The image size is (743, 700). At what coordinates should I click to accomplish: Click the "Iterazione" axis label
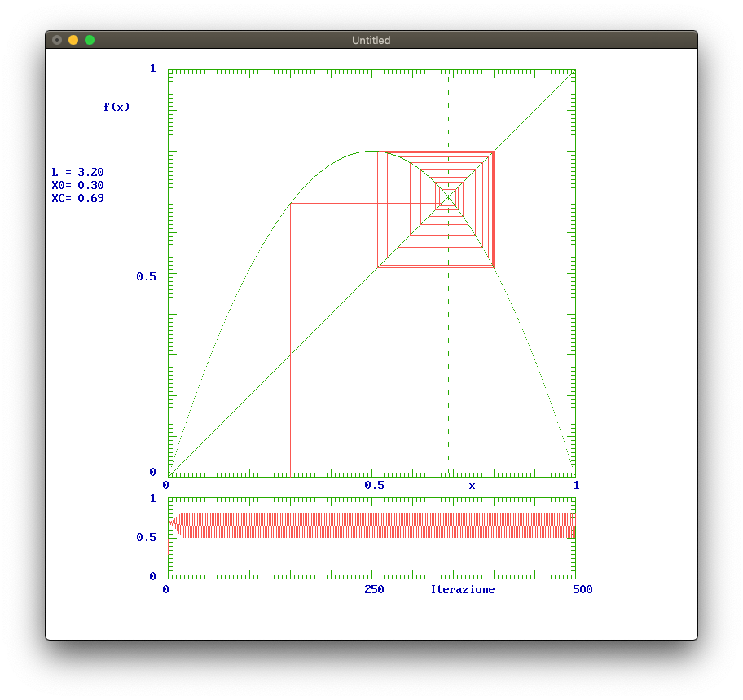click(x=462, y=589)
